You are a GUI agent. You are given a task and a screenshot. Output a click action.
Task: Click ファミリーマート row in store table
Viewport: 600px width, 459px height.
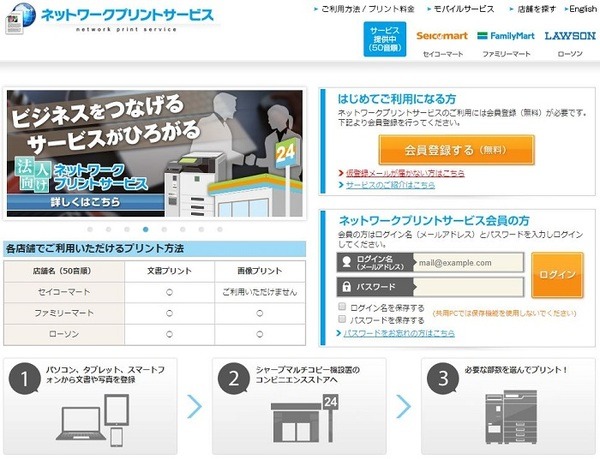(x=155, y=314)
